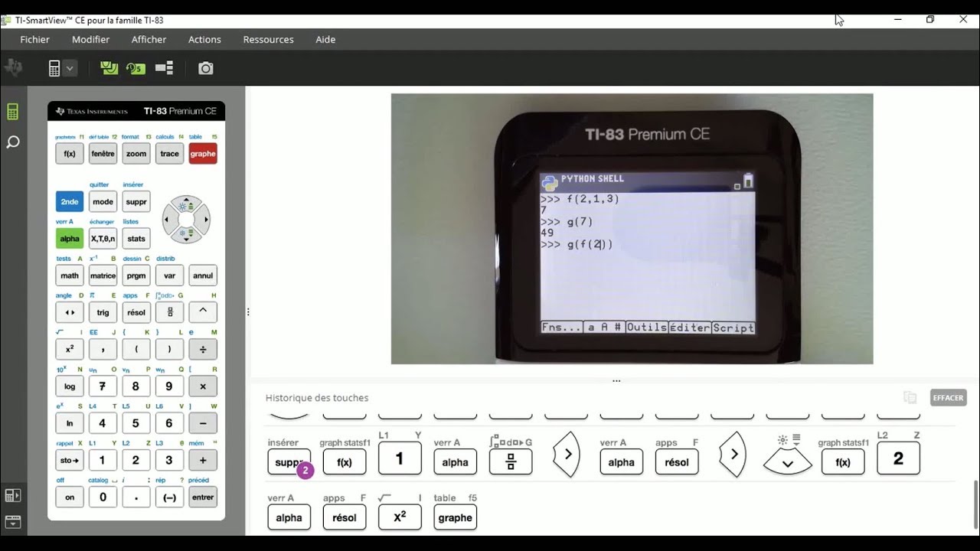Click the fraction key in key history
Screen dimensions: 980x551
[511, 462]
